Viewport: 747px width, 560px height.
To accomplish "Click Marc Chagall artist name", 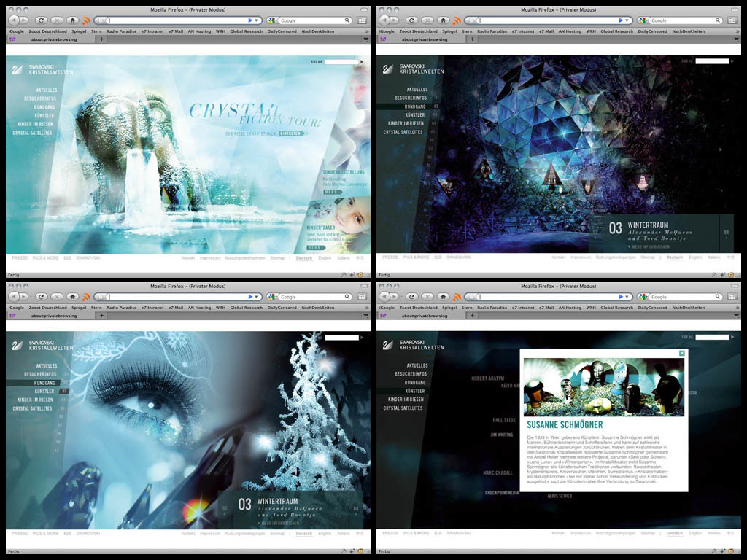I will [498, 472].
